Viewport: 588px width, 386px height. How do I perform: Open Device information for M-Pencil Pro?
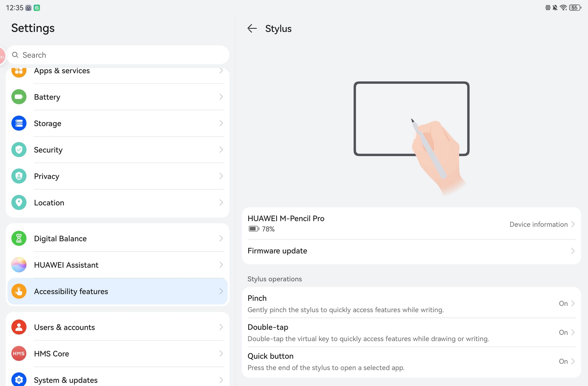point(542,224)
